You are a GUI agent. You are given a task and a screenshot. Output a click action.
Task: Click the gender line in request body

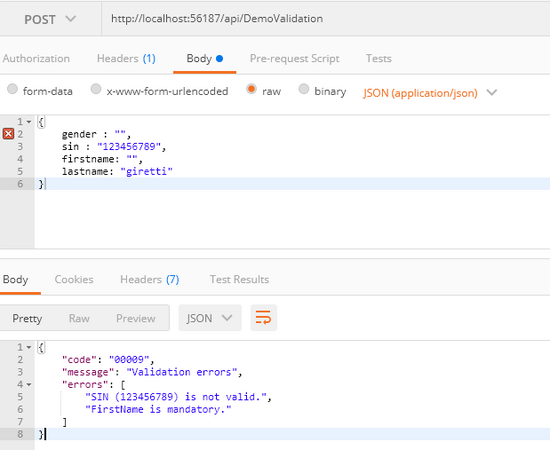click(x=96, y=134)
